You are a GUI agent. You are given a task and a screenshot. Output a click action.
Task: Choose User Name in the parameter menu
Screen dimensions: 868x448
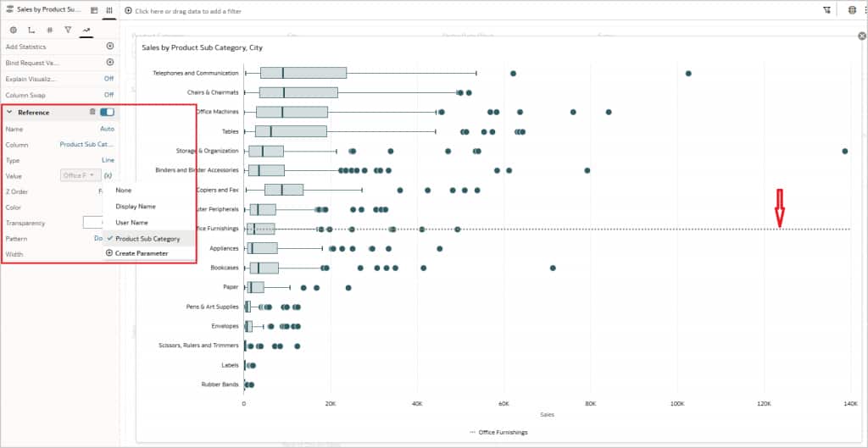[x=132, y=222]
